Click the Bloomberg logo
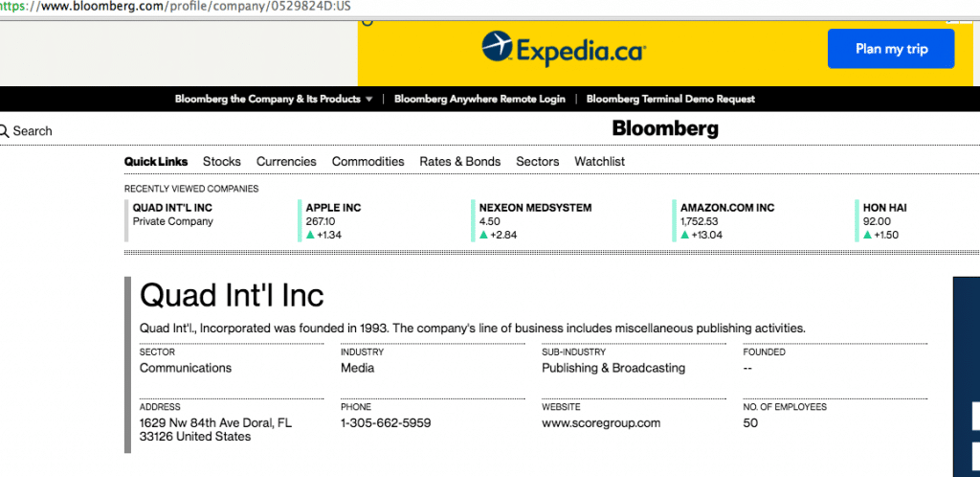 coord(665,128)
